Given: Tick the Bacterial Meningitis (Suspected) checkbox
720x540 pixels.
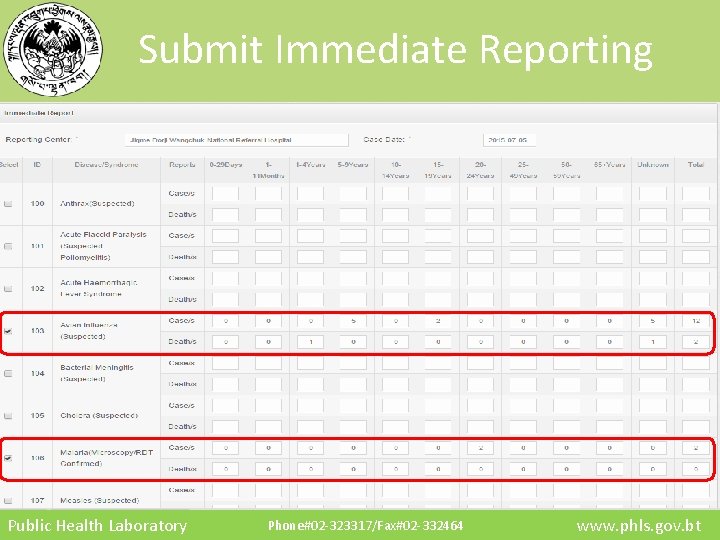Looking at the screenshot, I should point(8,374).
